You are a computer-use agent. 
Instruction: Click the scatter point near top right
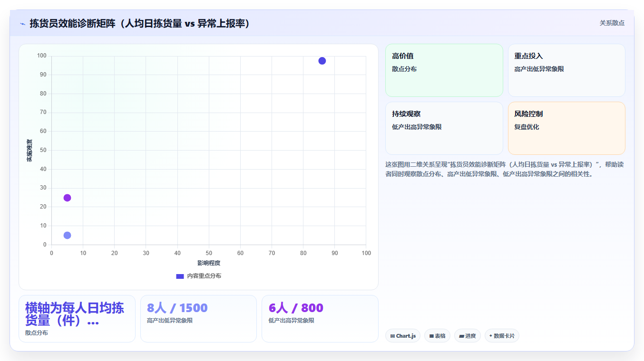[x=322, y=61]
